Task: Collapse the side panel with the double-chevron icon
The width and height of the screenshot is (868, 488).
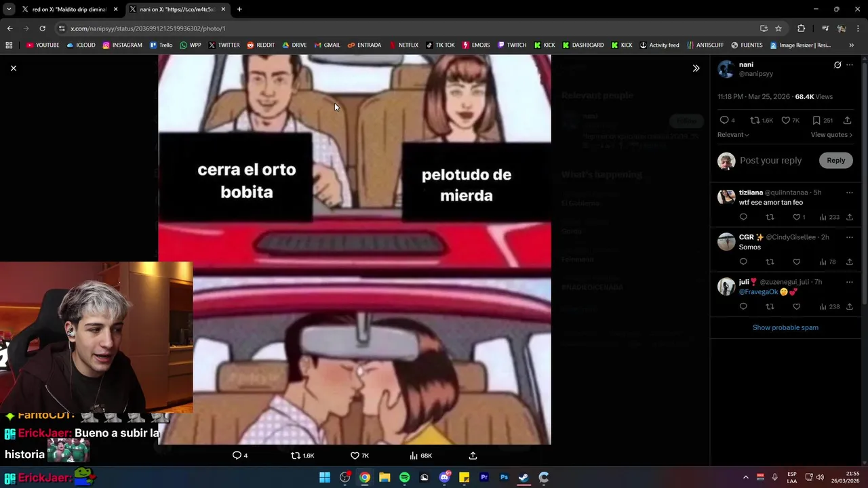Action: click(696, 68)
